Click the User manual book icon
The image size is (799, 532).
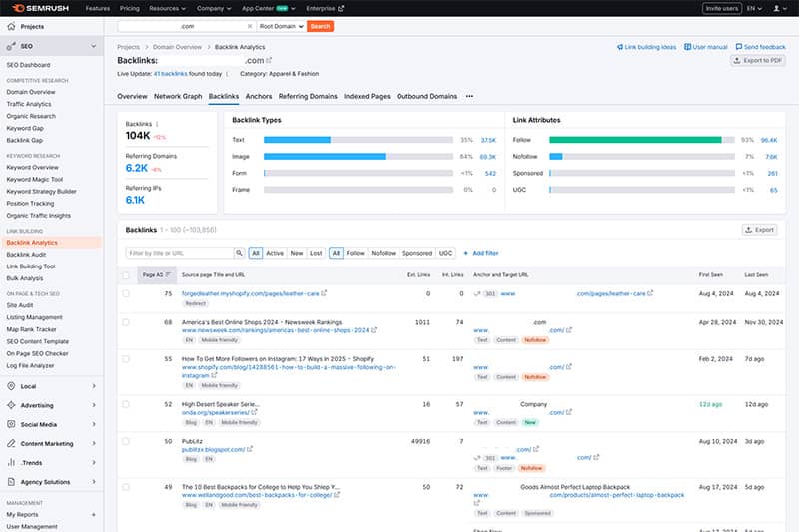click(687, 47)
